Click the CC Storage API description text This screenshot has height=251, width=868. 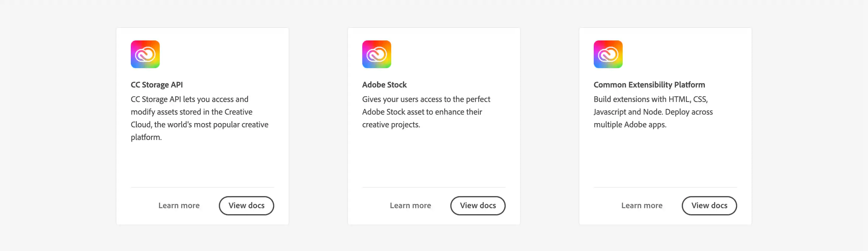click(x=199, y=118)
